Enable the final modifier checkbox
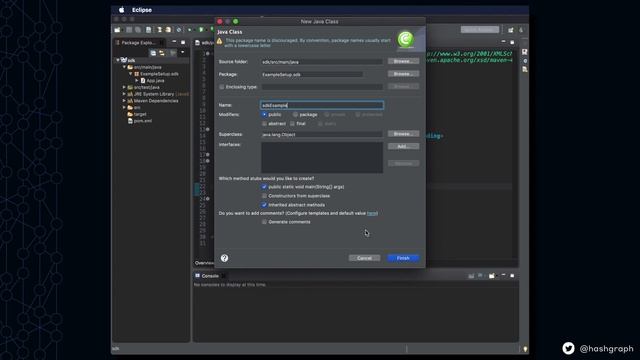 [x=292, y=123]
